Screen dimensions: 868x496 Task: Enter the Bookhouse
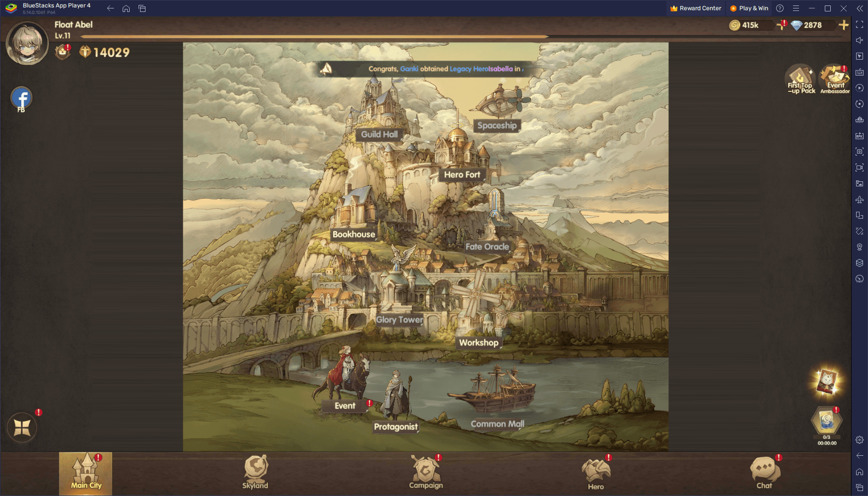click(x=354, y=234)
